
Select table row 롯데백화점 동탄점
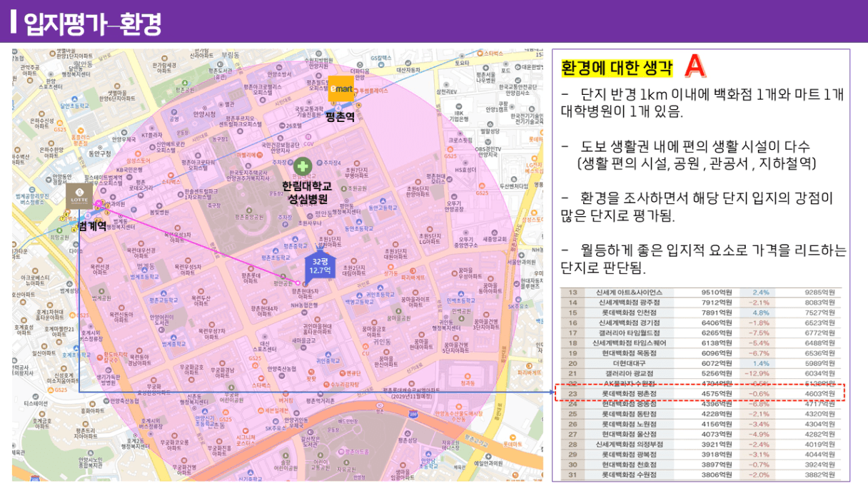701,414
